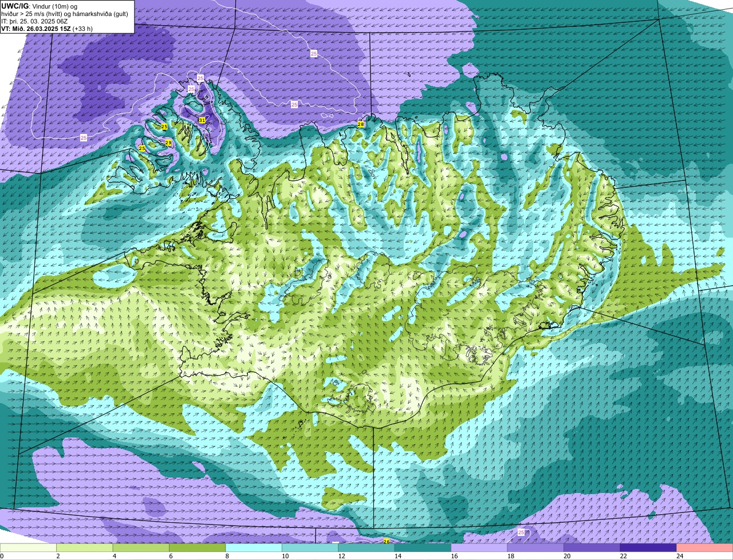The height and width of the screenshot is (560, 733).
Task: Click the legend tick label '8'
Action: [x=227, y=555]
